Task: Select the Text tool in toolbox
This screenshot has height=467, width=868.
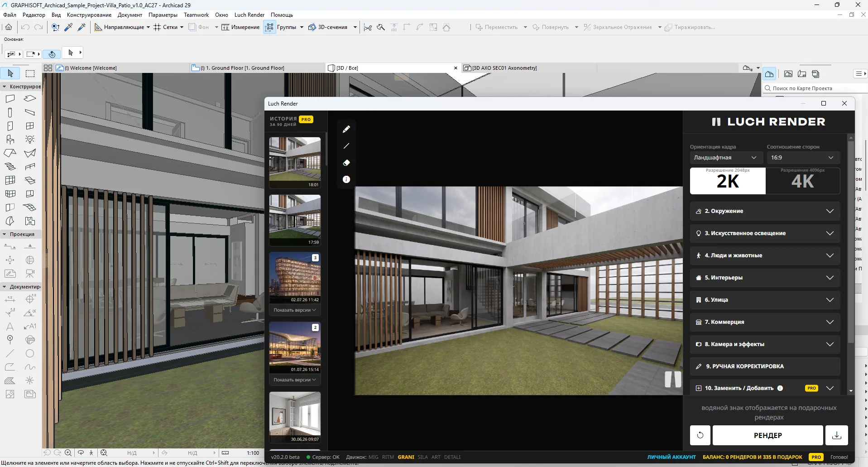Action: (x=10, y=326)
